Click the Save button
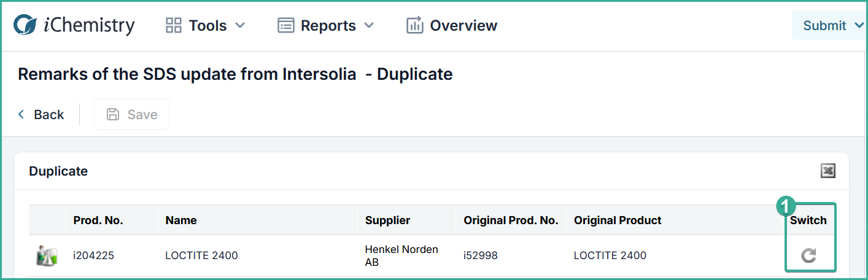 [x=131, y=114]
